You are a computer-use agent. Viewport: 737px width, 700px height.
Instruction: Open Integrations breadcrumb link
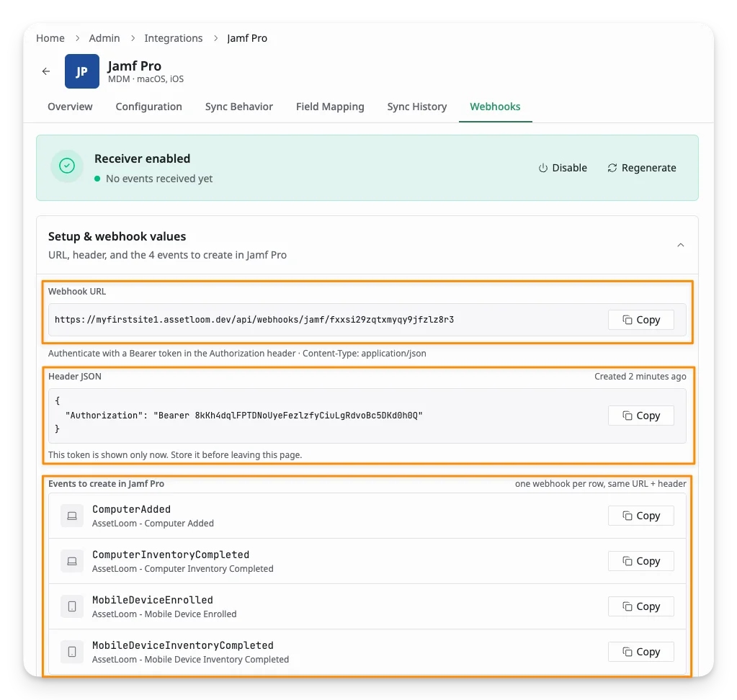174,38
